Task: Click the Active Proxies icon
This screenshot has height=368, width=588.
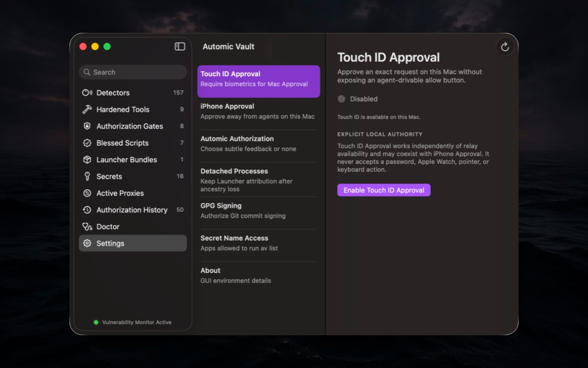Action: (87, 193)
